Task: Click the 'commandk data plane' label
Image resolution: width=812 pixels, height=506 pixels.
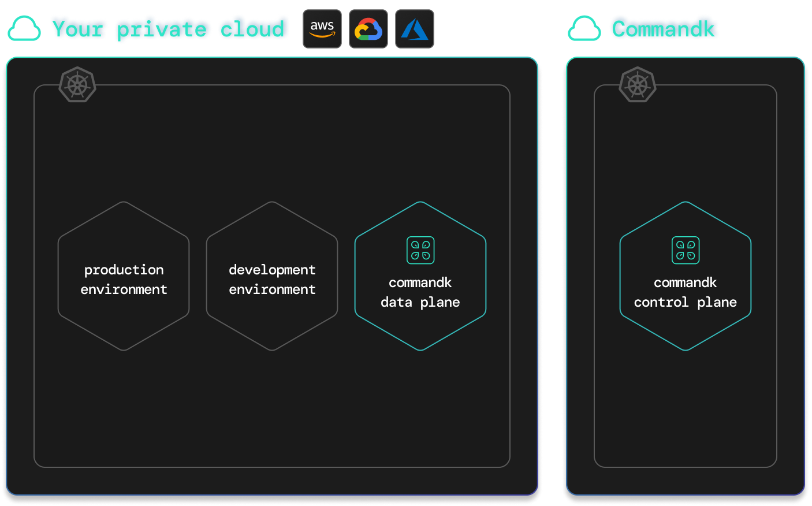Action: (420, 292)
